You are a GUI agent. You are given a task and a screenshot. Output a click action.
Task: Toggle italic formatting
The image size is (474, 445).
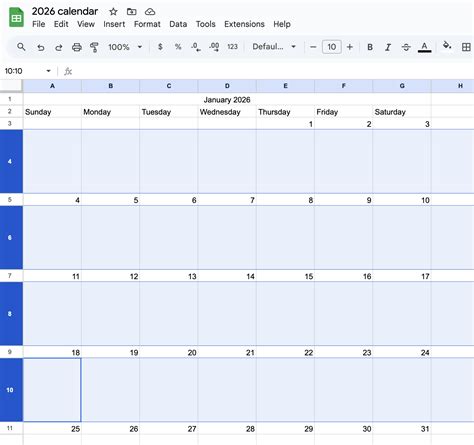[388, 47]
